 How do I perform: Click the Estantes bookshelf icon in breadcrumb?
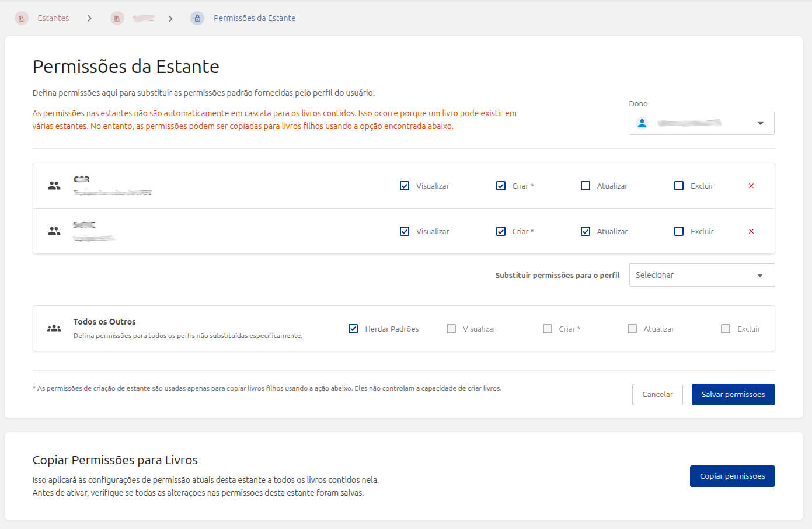click(22, 18)
